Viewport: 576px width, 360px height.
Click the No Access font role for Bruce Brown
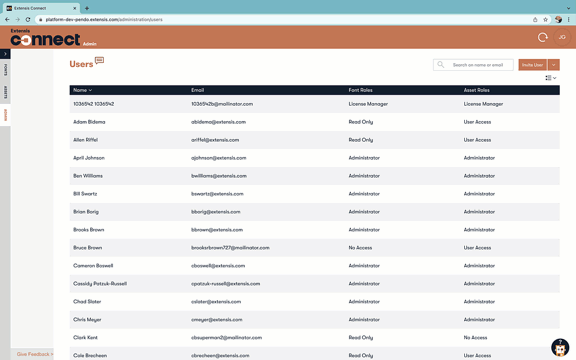360,248
